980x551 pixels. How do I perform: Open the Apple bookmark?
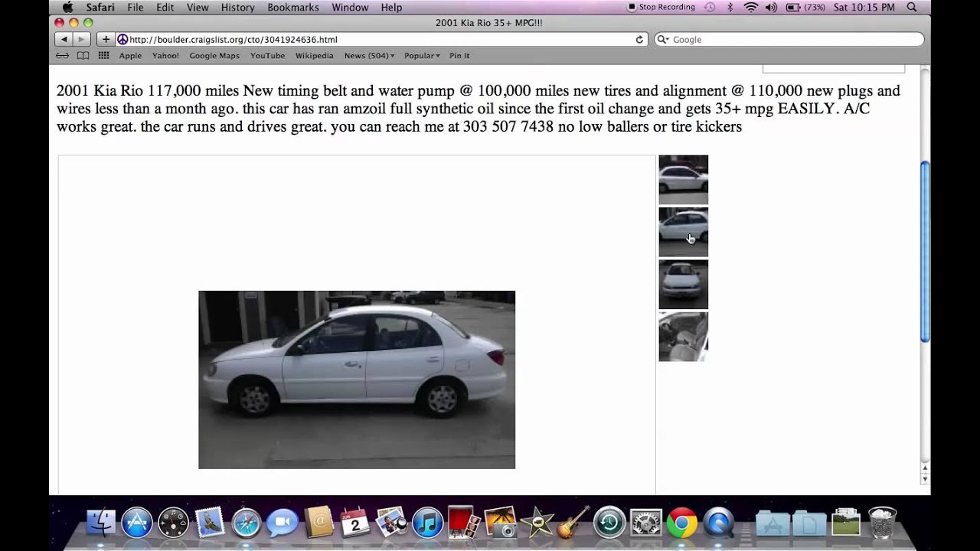pos(130,56)
